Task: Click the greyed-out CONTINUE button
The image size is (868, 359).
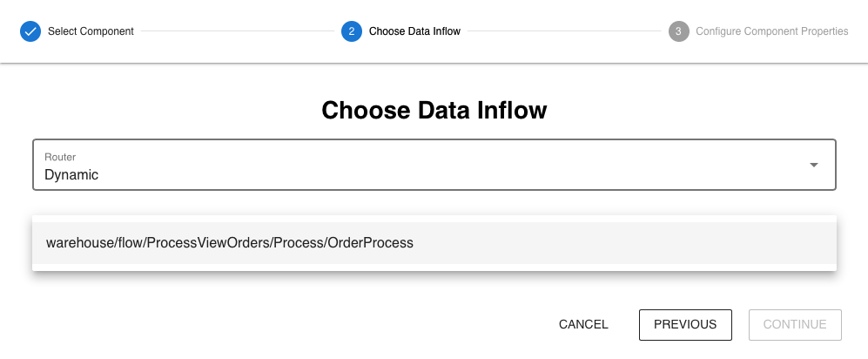Action: (x=795, y=324)
